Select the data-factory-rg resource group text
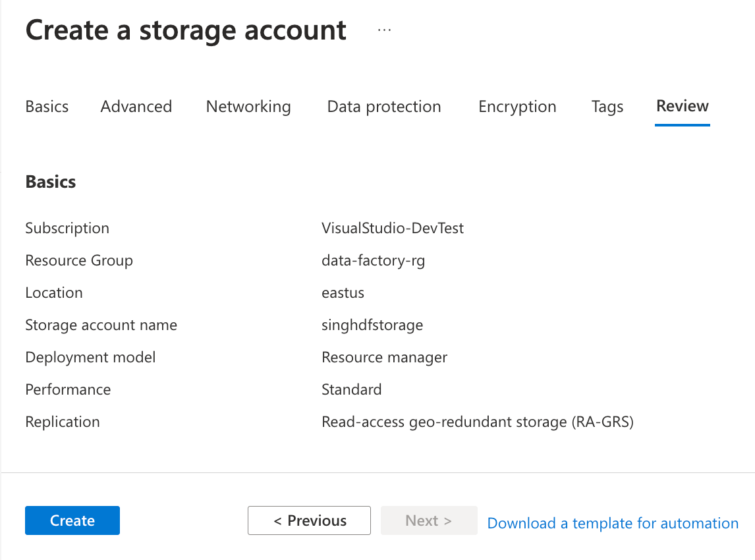Viewport: 755px width, 560px height. (373, 260)
